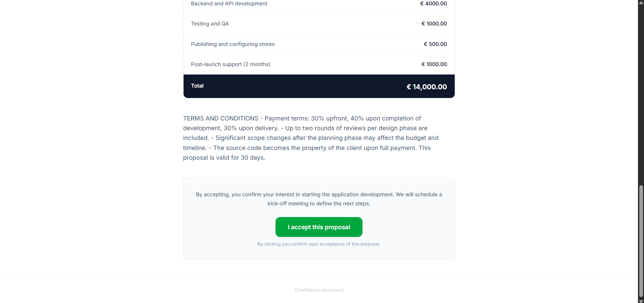The width and height of the screenshot is (644, 303).
Task: Click the I accept this proposal button
Action: pos(318,227)
